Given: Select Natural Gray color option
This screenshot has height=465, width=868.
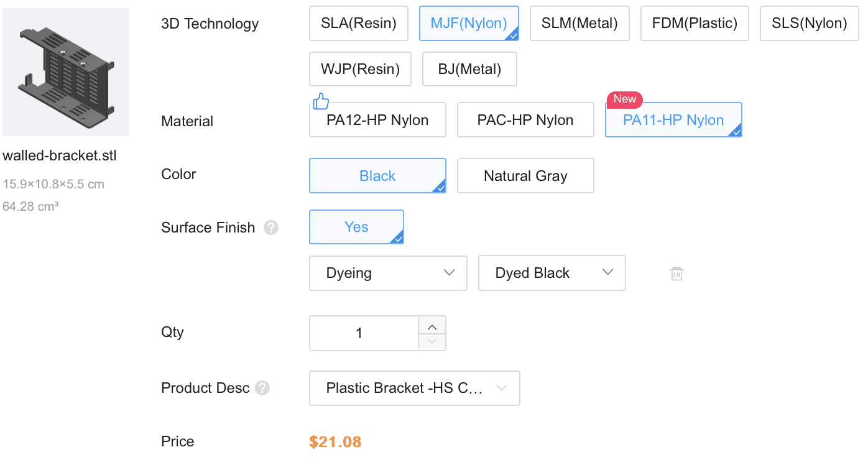Looking at the screenshot, I should click(x=525, y=176).
